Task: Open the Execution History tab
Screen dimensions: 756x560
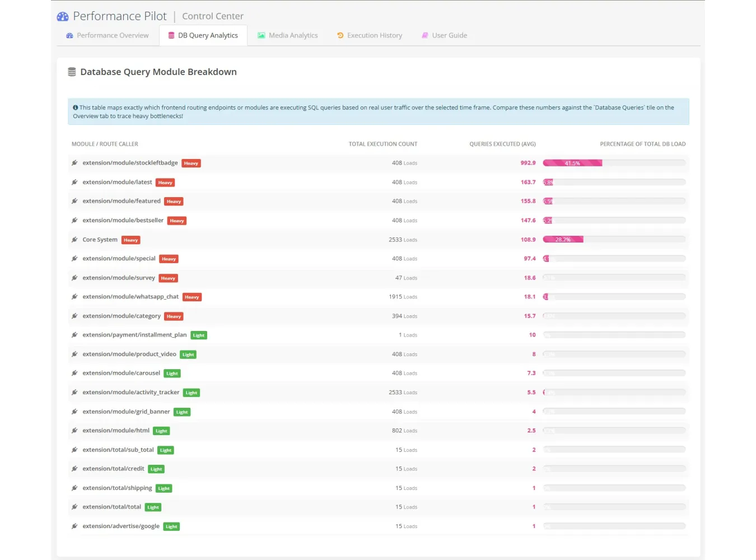Action: coord(370,35)
